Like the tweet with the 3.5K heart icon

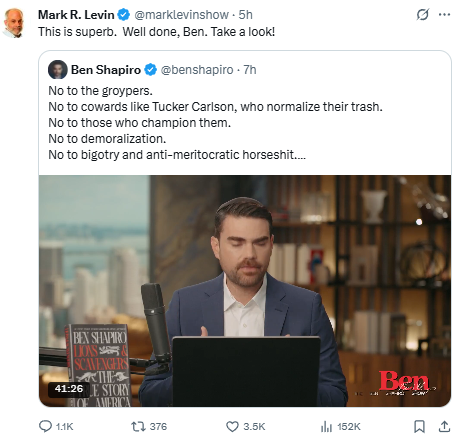pos(232,426)
